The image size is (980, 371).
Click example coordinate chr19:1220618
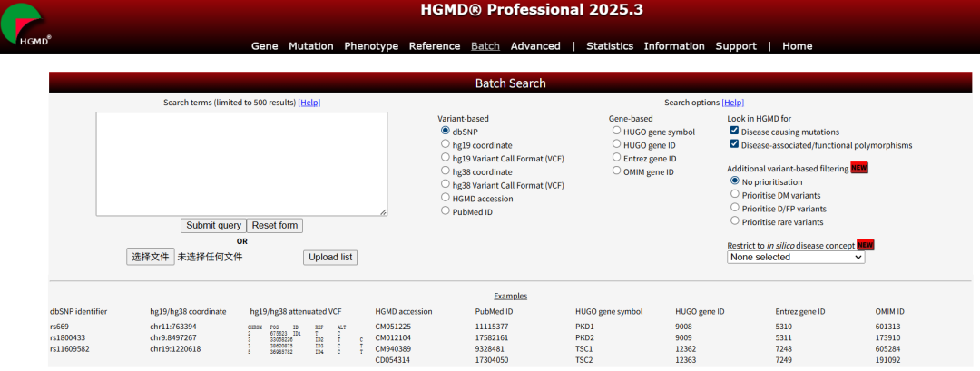tap(176, 349)
